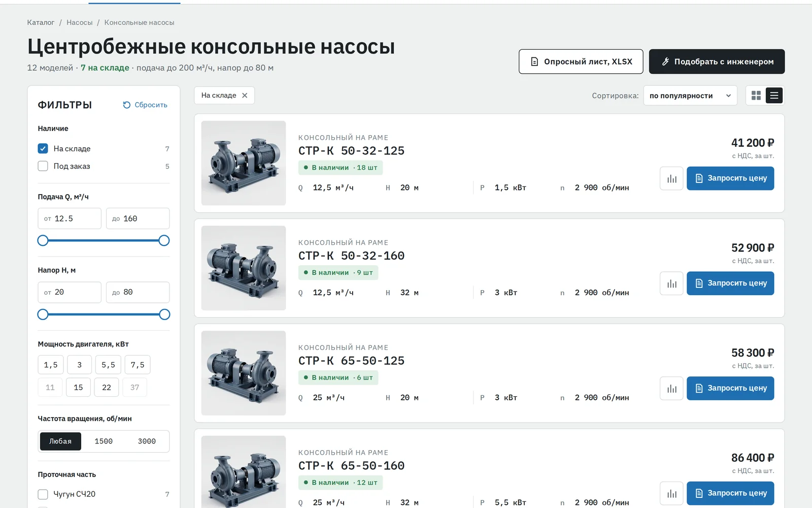Open the sorting dropdown 'по популярности'
The height and width of the screenshot is (508, 812).
[690, 96]
